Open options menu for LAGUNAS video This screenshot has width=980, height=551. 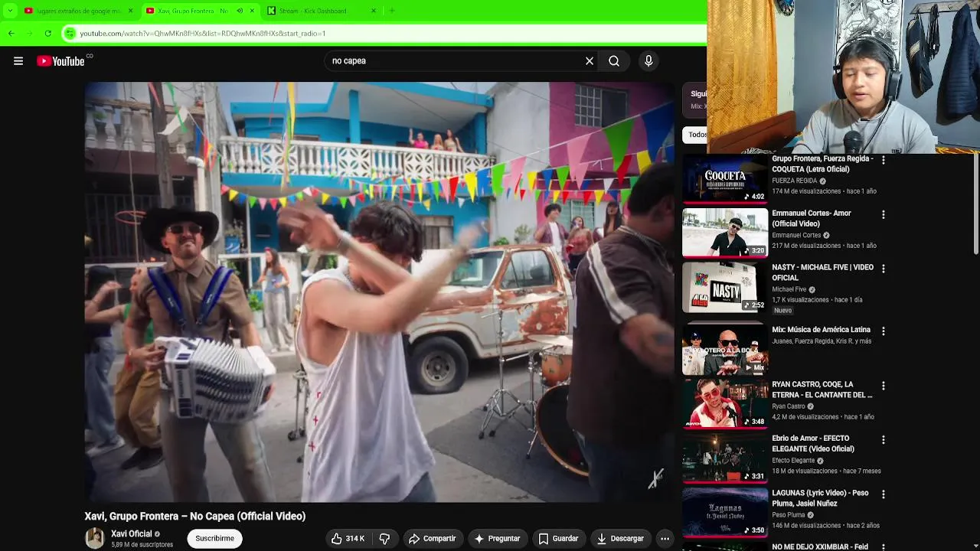pyautogui.click(x=884, y=494)
